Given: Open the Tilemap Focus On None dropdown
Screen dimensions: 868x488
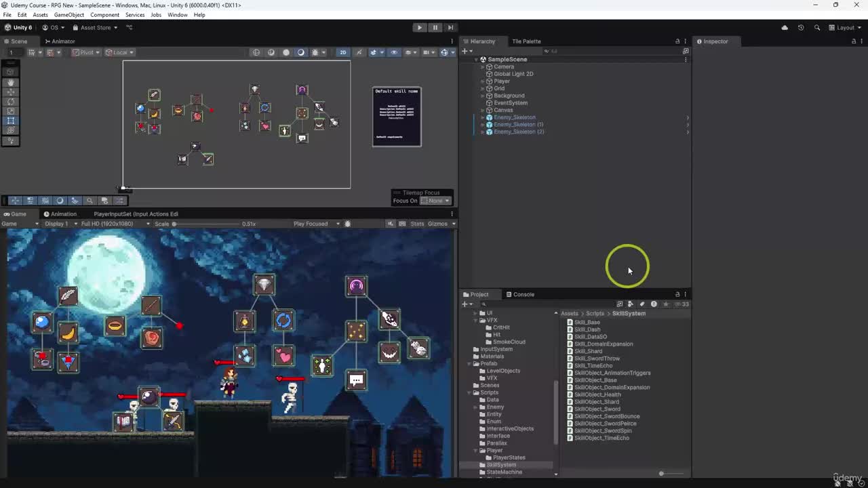Looking at the screenshot, I should pos(435,201).
